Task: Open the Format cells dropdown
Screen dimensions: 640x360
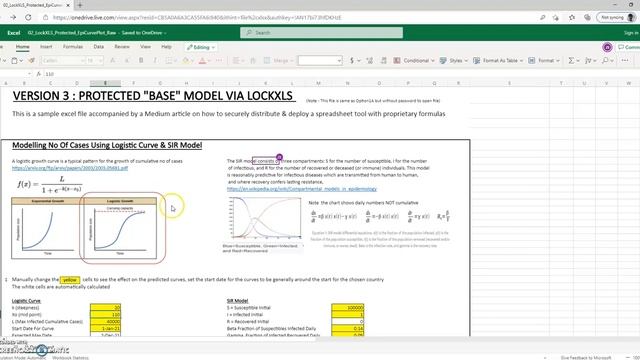Action: 544,60
